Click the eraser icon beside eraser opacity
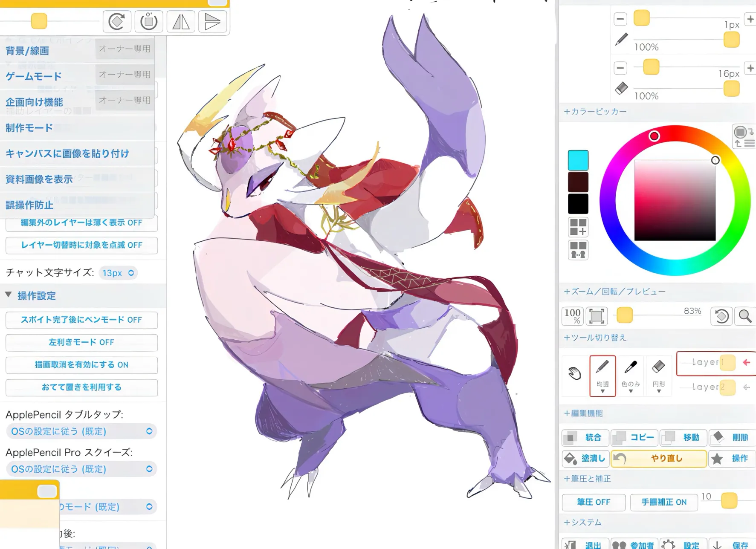756x549 pixels. point(621,88)
